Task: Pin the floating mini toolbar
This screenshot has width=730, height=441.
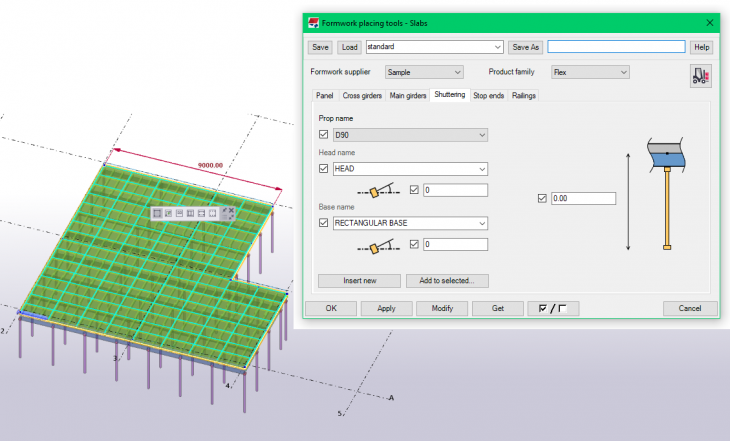Action: pyautogui.click(x=225, y=210)
